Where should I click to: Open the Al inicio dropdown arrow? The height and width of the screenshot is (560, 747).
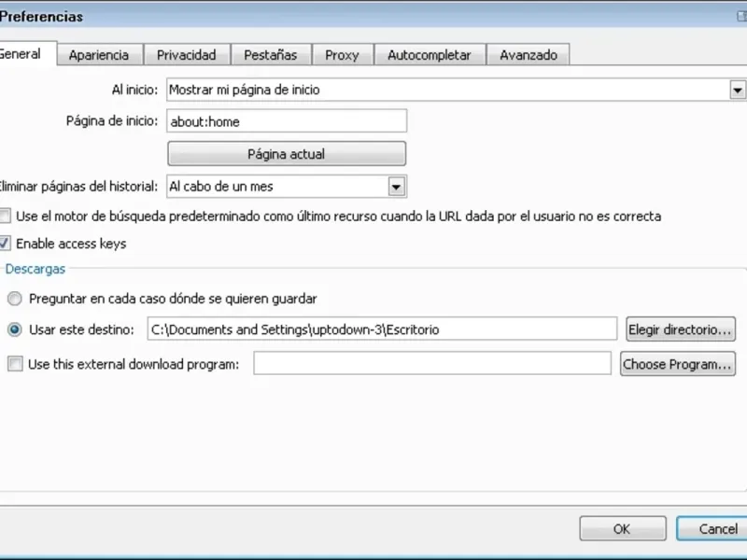click(738, 90)
